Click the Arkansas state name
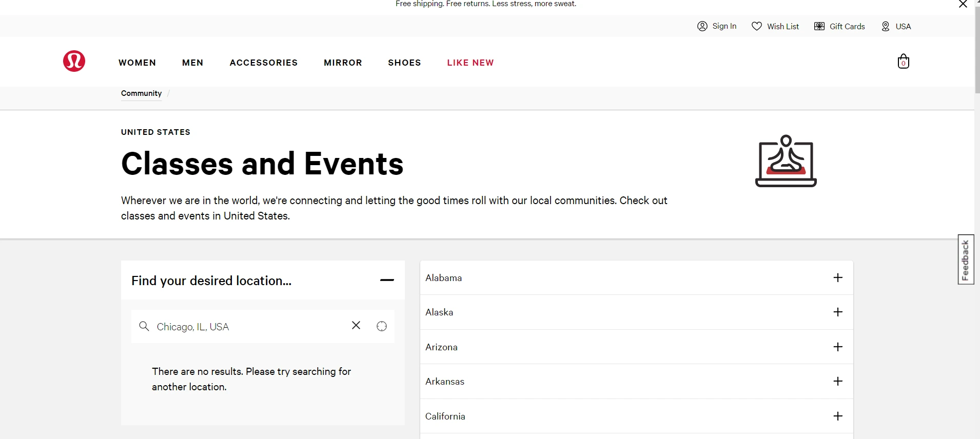The height and width of the screenshot is (439, 980). click(445, 382)
